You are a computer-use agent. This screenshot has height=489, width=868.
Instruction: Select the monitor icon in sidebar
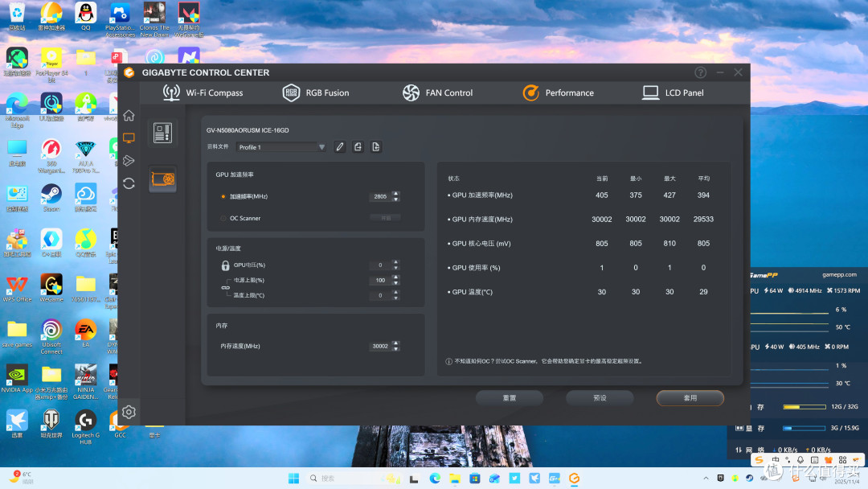click(129, 138)
